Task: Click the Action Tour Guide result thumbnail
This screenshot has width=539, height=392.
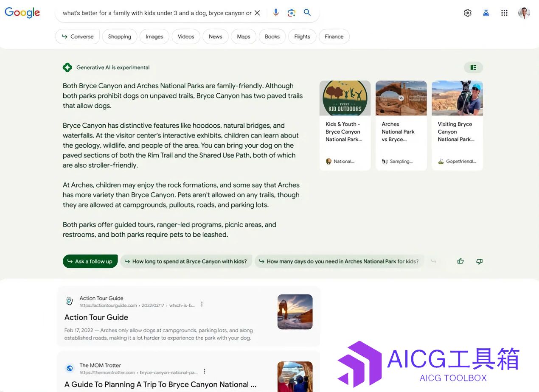Action: pos(295,312)
